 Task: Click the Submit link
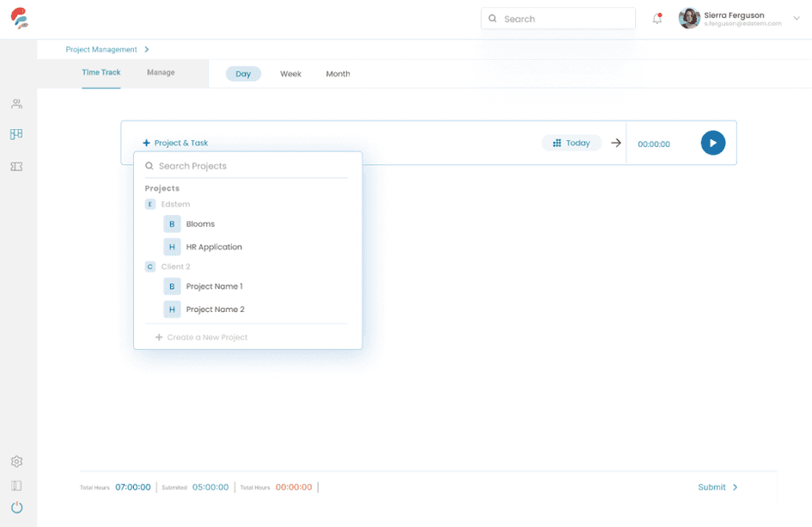point(712,487)
